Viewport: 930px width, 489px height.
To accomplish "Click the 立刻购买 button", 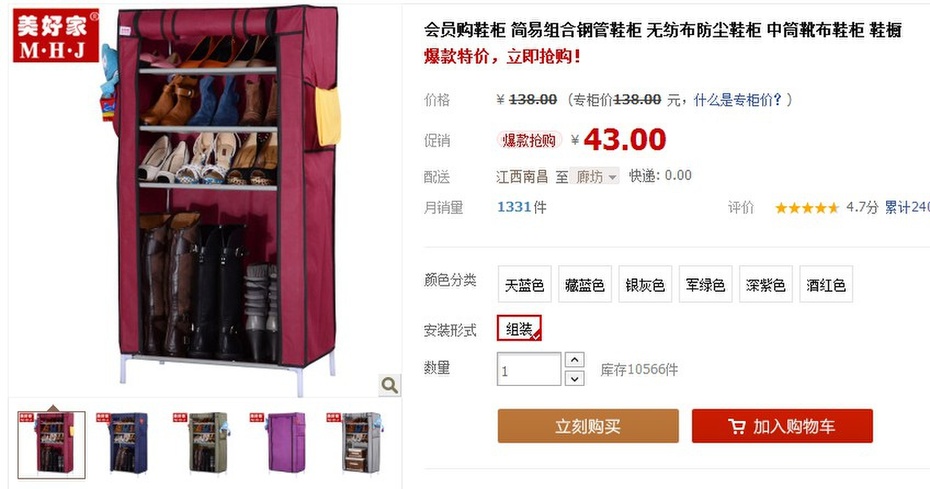I will pyautogui.click(x=588, y=426).
